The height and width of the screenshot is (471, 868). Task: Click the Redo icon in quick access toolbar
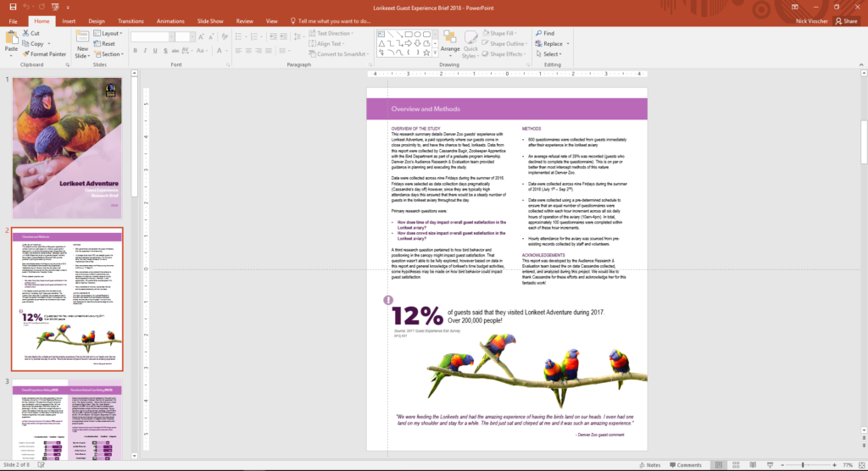point(41,7)
